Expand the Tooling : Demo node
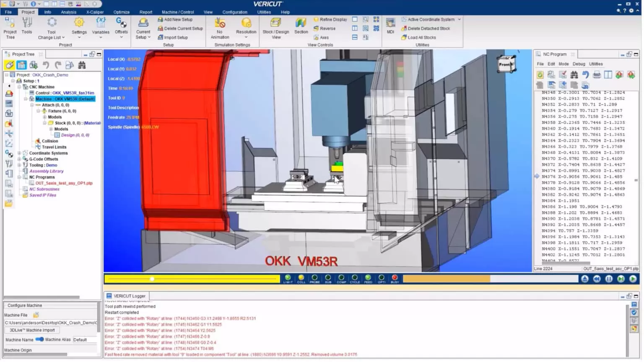Screen dimensions: 644x362 (x=19, y=165)
